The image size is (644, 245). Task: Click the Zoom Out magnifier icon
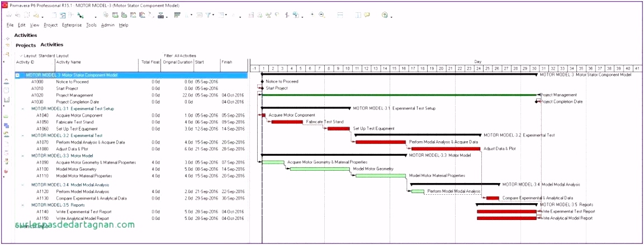(x=321, y=15)
